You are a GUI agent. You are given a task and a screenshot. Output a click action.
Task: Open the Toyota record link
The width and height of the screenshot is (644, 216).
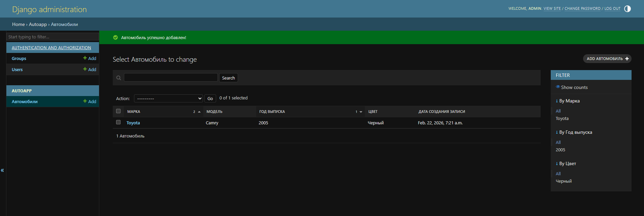(133, 123)
